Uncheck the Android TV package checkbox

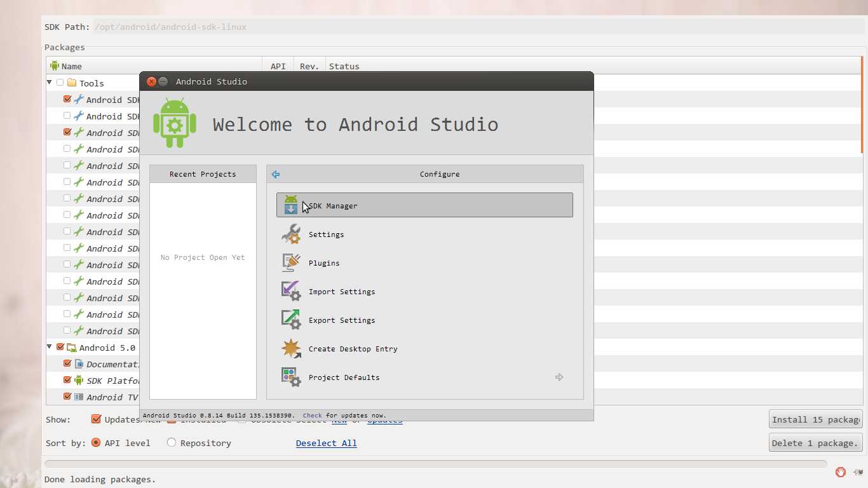[x=67, y=396]
